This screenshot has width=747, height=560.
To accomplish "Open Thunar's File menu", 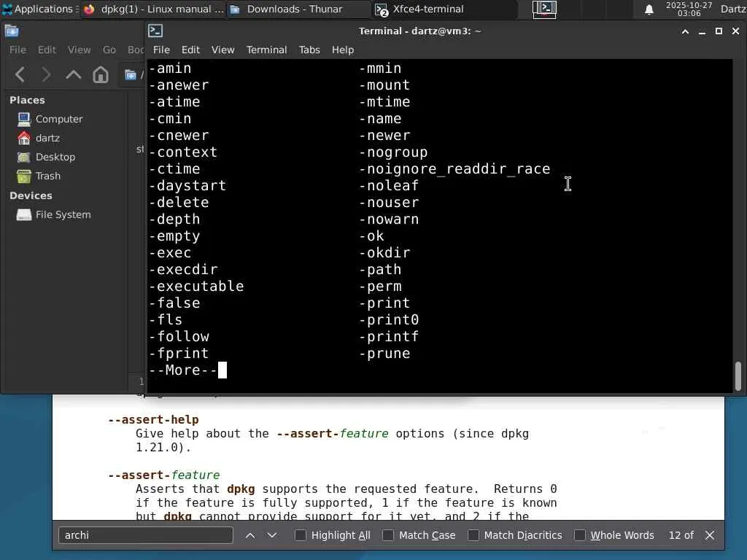I will pos(18,50).
